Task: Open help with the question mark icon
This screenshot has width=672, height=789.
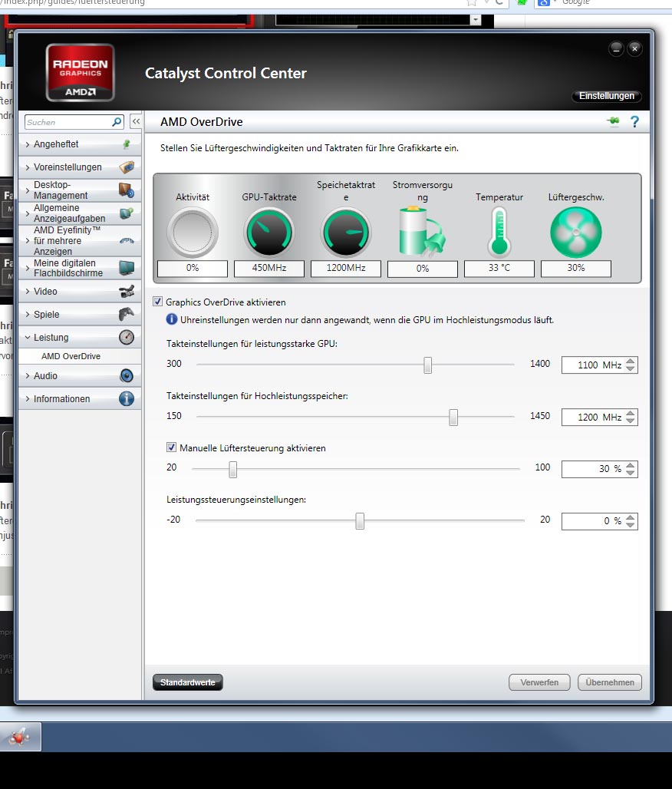Action: [634, 122]
